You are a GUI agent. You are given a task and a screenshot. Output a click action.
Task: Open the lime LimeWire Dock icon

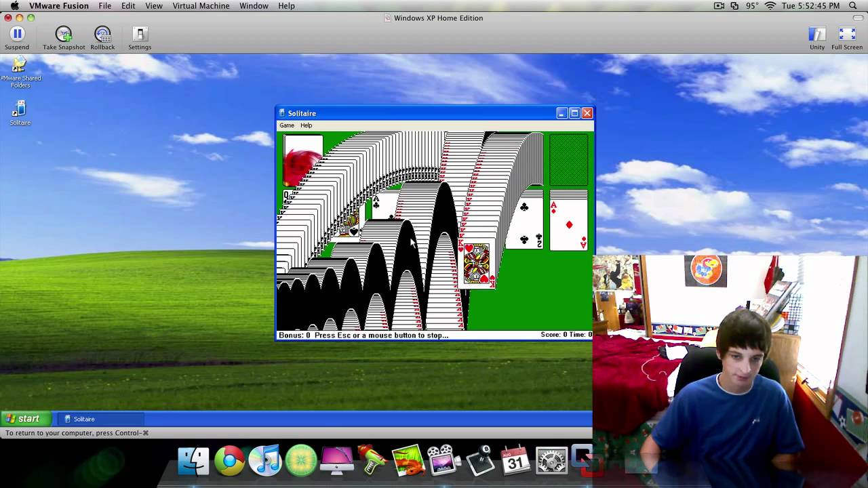[301, 461]
